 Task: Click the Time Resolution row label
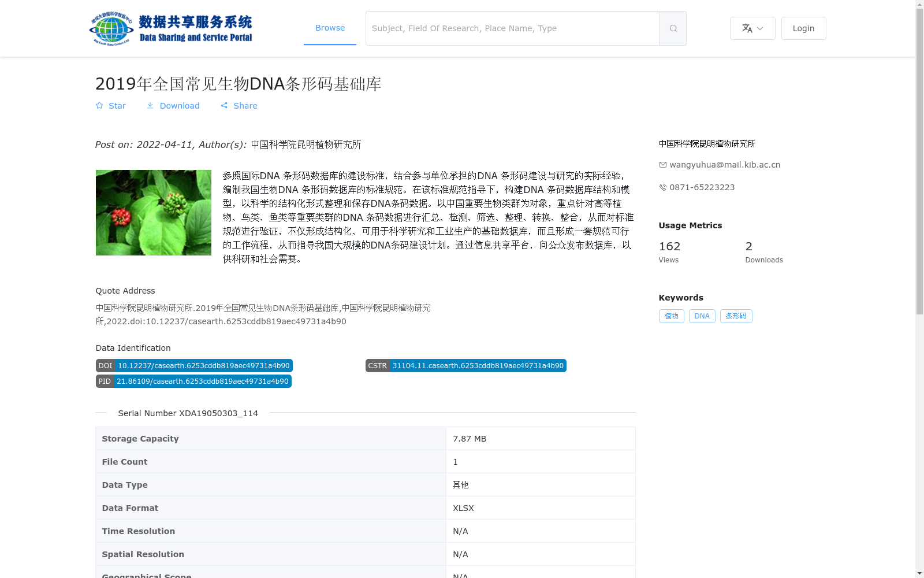click(139, 531)
